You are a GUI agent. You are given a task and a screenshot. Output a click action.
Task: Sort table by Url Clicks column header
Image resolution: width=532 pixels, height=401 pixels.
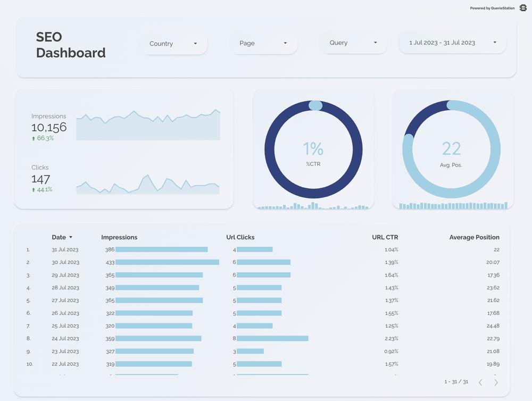click(x=240, y=237)
